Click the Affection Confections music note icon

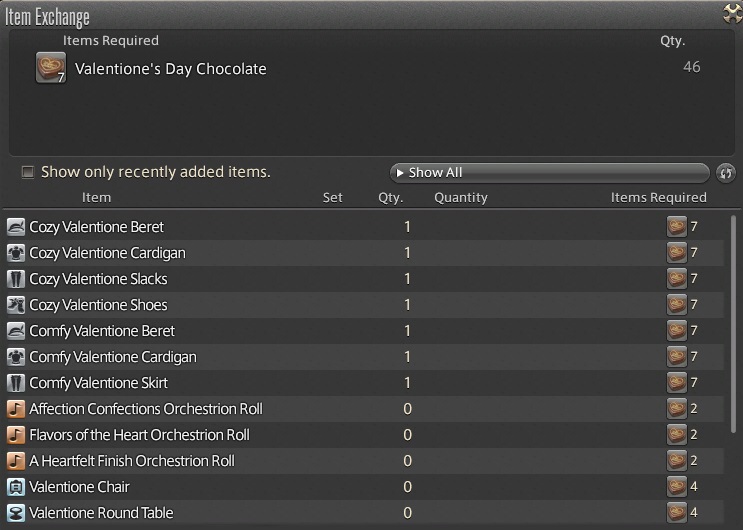pyautogui.click(x=16, y=409)
